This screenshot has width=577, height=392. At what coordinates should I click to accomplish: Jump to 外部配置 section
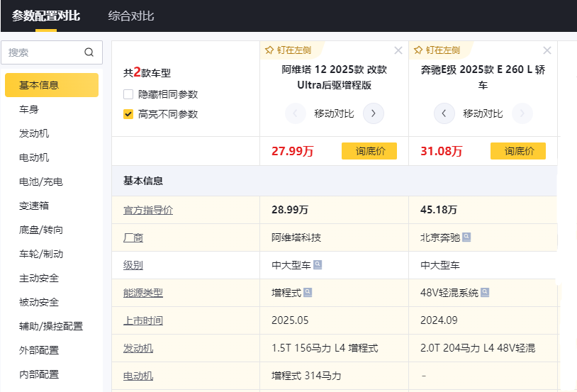[x=39, y=350]
